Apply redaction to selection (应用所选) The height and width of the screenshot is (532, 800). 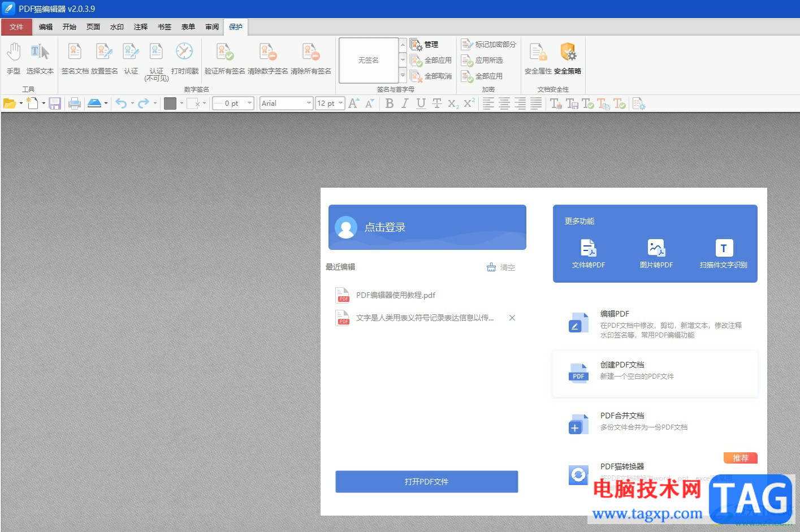point(482,60)
